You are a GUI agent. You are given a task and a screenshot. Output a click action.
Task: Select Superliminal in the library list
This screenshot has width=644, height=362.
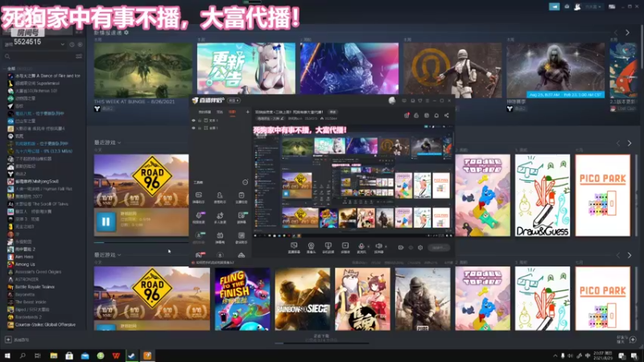34,84
